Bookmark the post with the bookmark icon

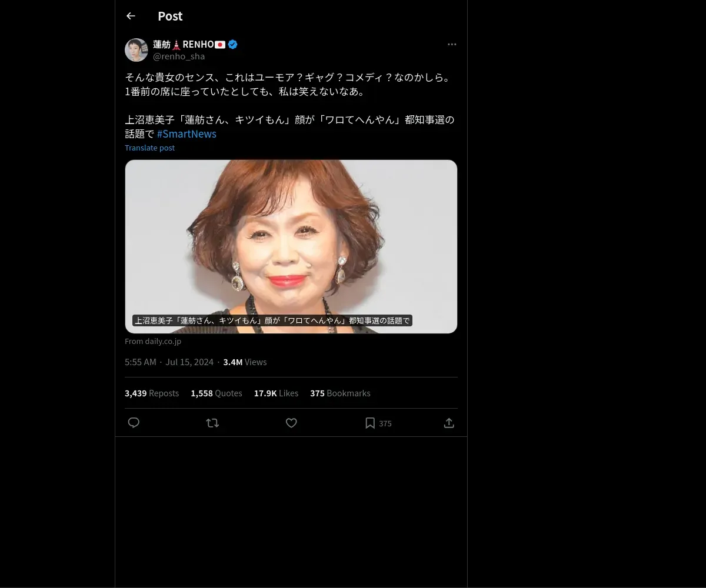pyautogui.click(x=370, y=423)
